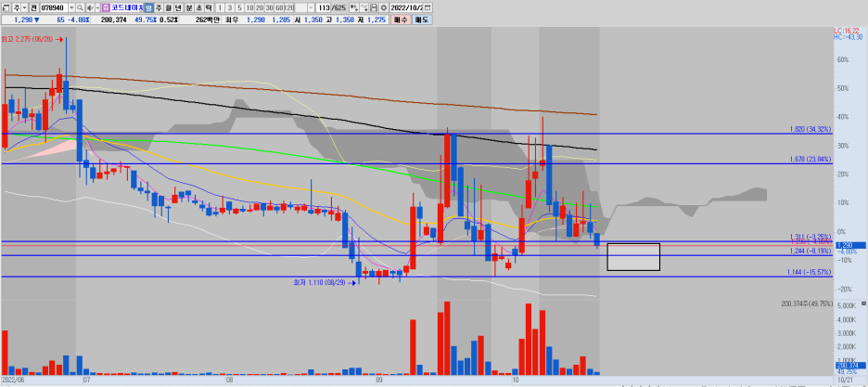Click the low marker label 최저 1,110 (08/29)
The width and height of the screenshot is (868, 387).
[x=319, y=282]
